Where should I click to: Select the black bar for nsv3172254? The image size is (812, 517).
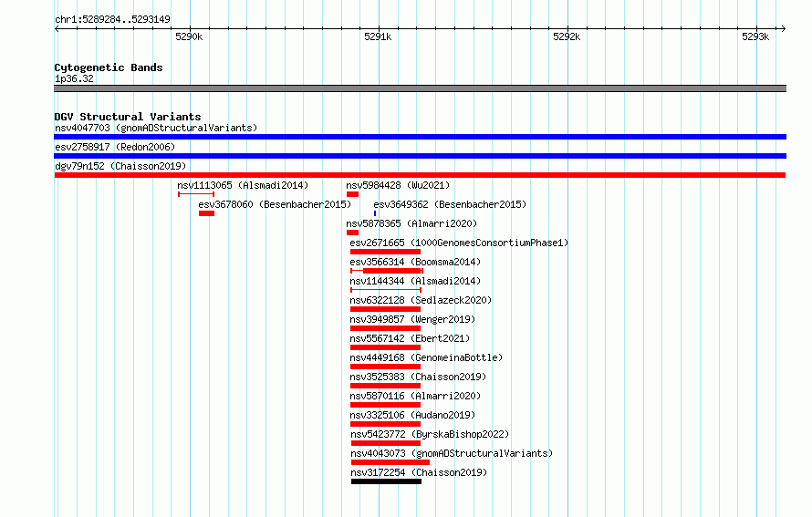point(386,481)
